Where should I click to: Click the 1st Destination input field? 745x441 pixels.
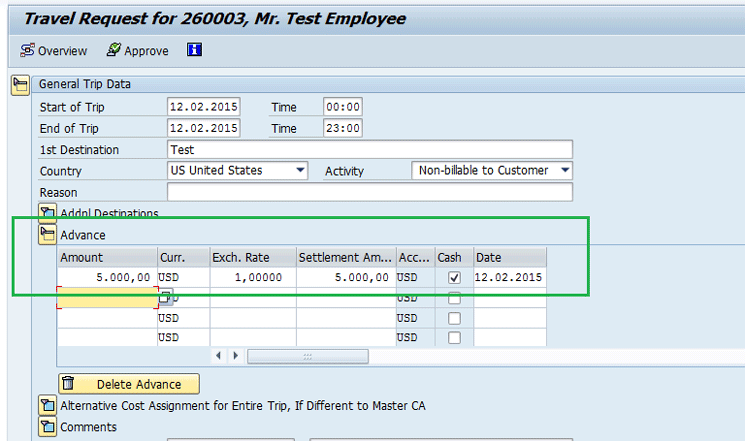(370, 150)
